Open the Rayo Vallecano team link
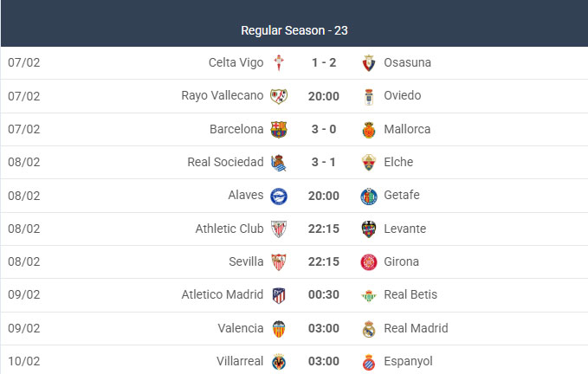588x374 pixels. tap(222, 95)
